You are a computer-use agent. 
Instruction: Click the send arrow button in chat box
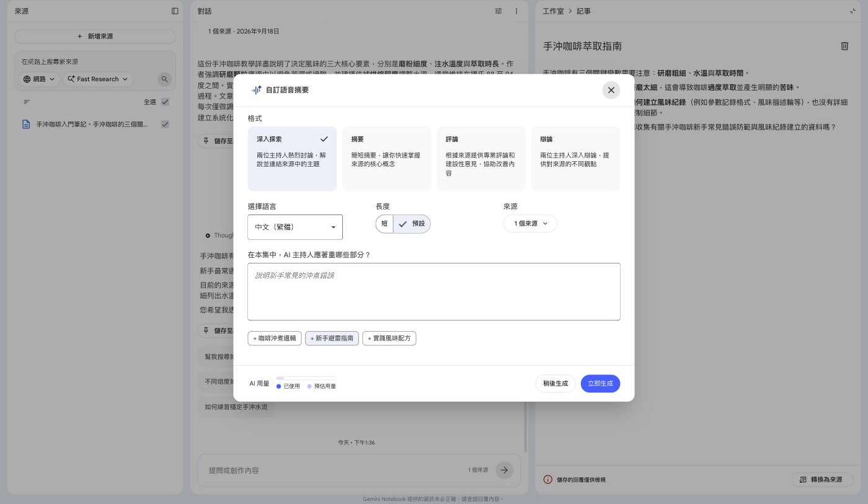coord(505,470)
